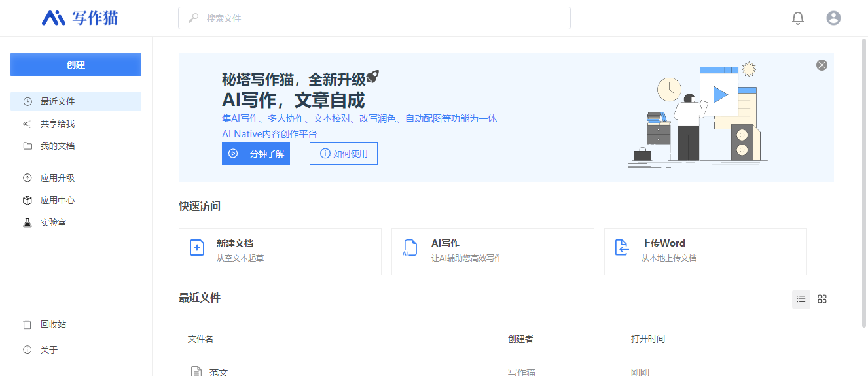The width and height of the screenshot is (868, 376).
Task: Click the cube icon beside 应用中心
Action: [x=27, y=200]
